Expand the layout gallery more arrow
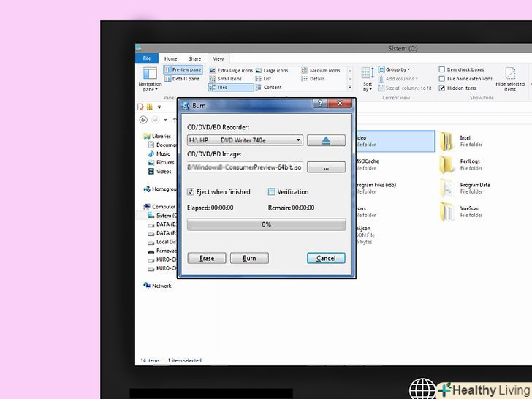Image resolution: width=532 pixels, height=399 pixels. (x=350, y=87)
